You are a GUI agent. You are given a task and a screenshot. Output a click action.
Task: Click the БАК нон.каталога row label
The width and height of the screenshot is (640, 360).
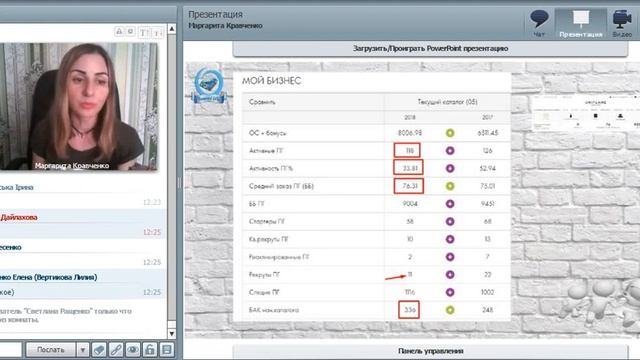[273, 310]
